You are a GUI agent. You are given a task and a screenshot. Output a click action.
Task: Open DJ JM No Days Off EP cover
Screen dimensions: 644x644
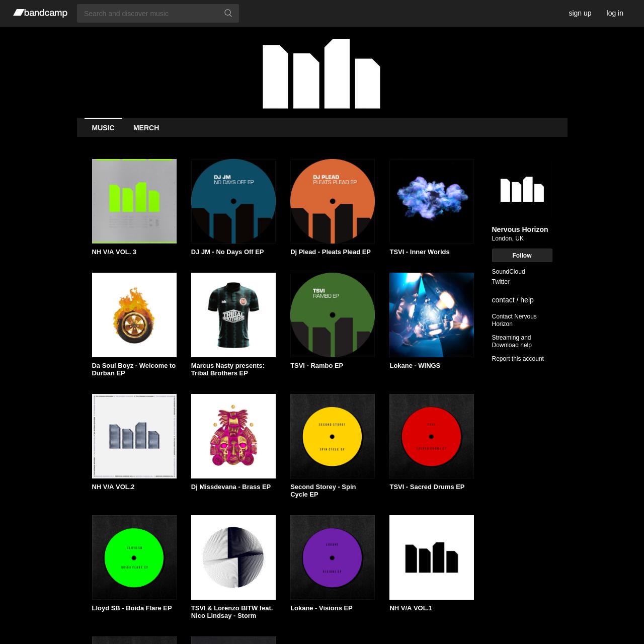coord(233,201)
